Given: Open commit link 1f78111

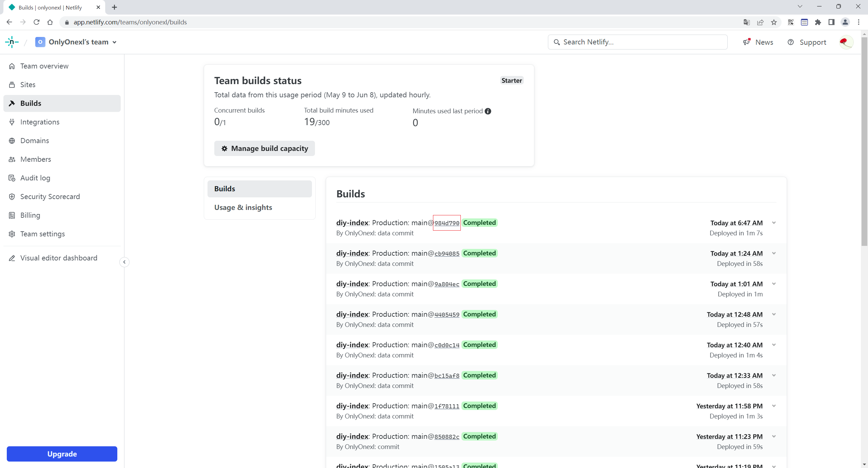Looking at the screenshot, I should click(x=447, y=406).
